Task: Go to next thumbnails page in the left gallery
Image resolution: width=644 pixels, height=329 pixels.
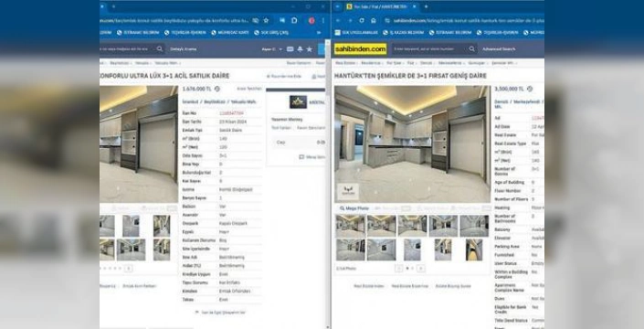Action: (128, 268)
